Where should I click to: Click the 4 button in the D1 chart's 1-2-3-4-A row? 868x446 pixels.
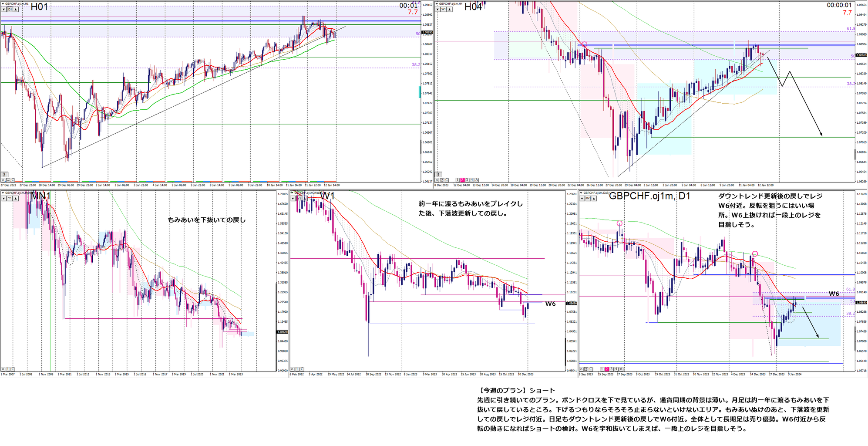[616, 369]
